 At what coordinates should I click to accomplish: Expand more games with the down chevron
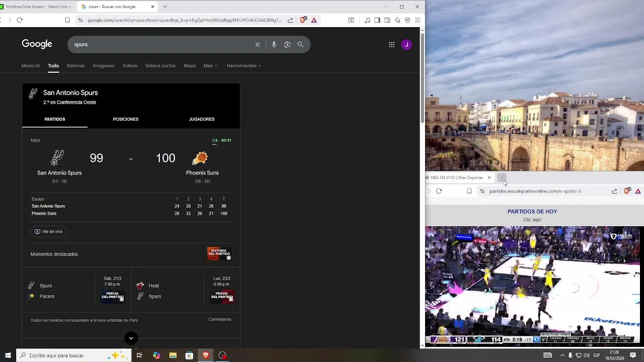(131, 338)
